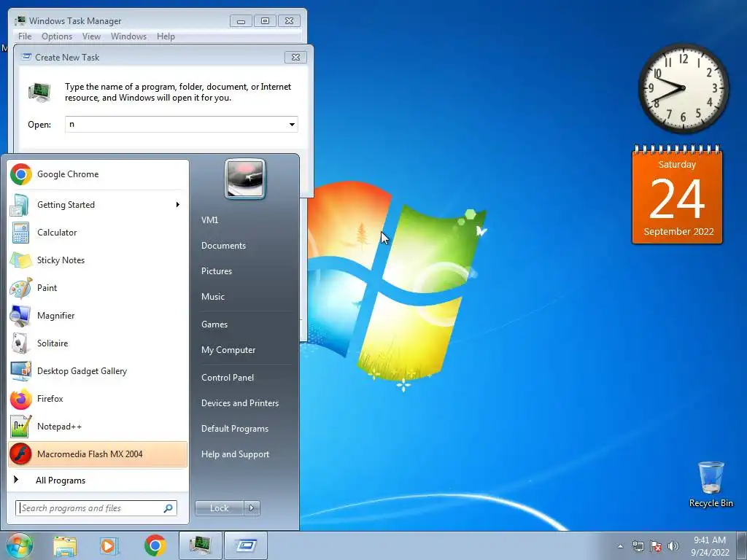Open the shutdown options arrow beside Lock
The image size is (747, 560).
[252, 508]
